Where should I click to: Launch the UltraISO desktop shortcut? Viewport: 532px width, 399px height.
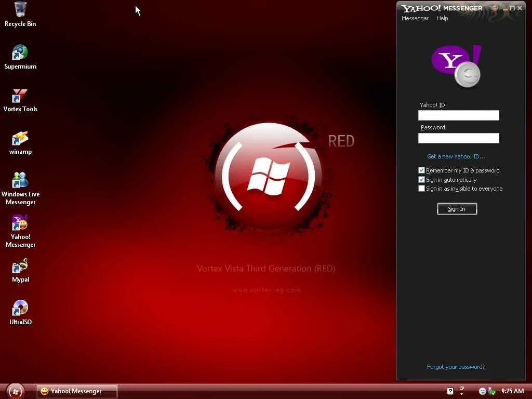coord(20,312)
